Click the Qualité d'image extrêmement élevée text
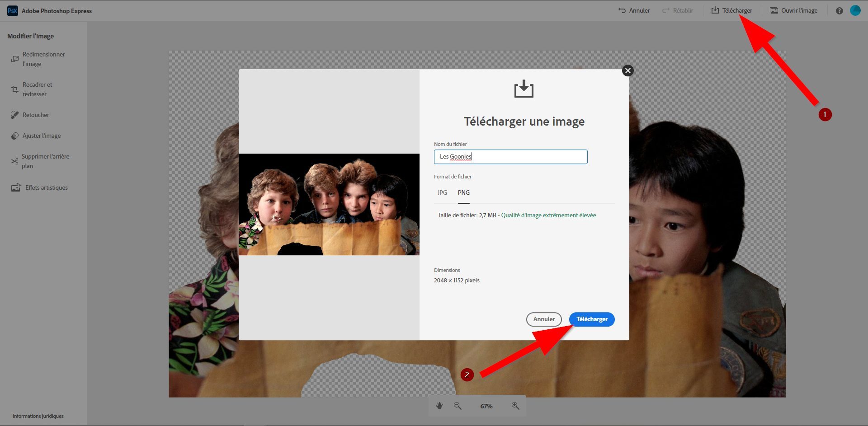This screenshot has width=868, height=426. point(548,215)
